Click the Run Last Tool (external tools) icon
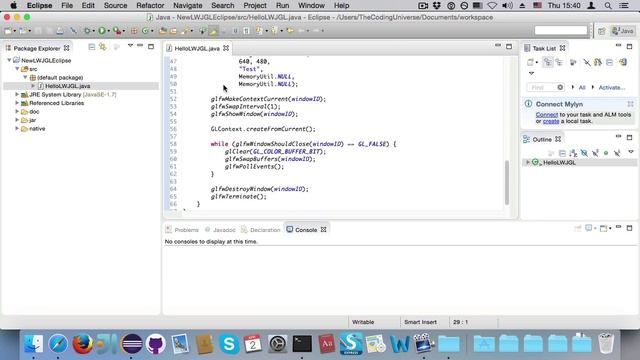 (117, 31)
